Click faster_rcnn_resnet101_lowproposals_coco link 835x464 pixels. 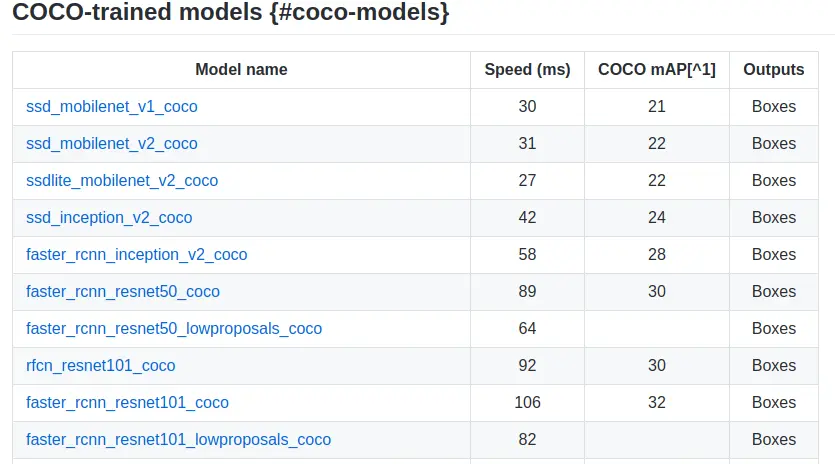pyautogui.click(x=178, y=440)
